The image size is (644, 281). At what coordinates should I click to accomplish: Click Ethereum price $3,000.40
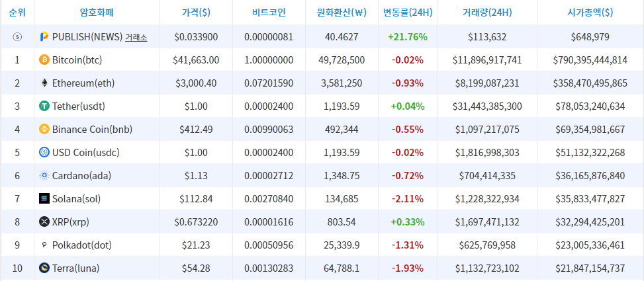pos(196,83)
